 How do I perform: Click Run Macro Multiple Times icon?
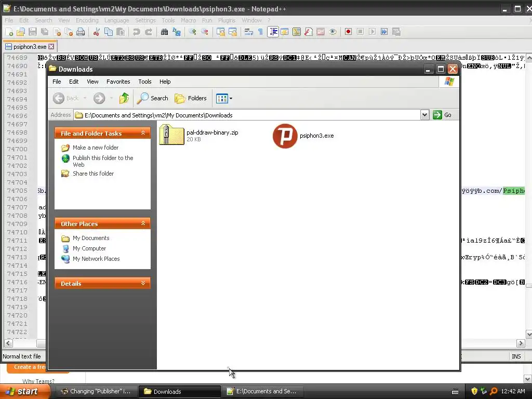click(384, 32)
